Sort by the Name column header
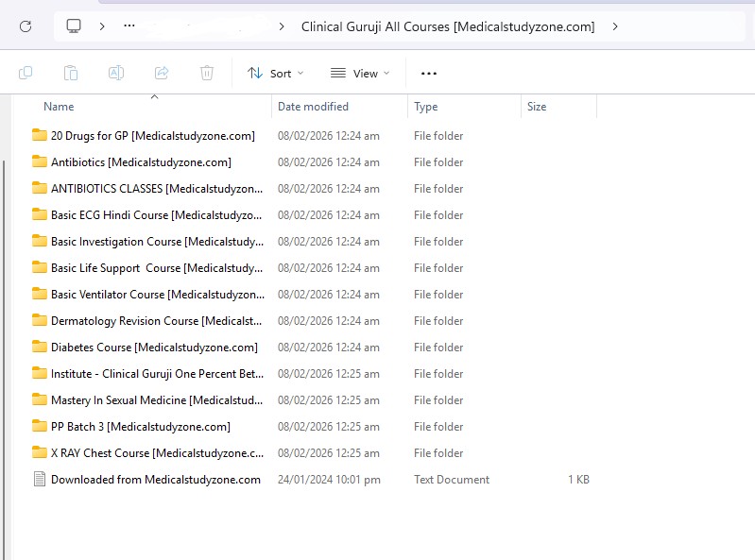This screenshot has height=560, width=755. tap(59, 107)
